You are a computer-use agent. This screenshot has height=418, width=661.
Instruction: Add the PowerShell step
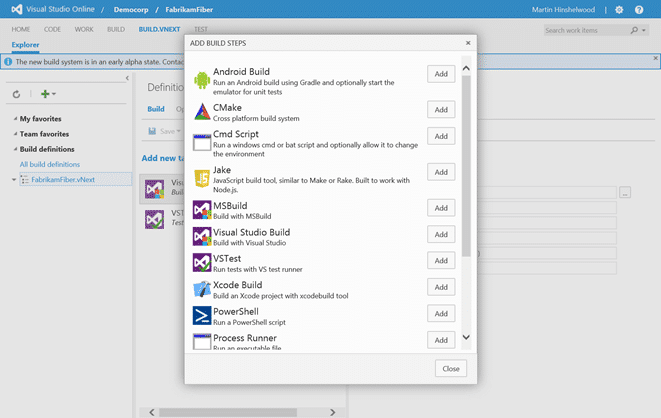(x=441, y=314)
